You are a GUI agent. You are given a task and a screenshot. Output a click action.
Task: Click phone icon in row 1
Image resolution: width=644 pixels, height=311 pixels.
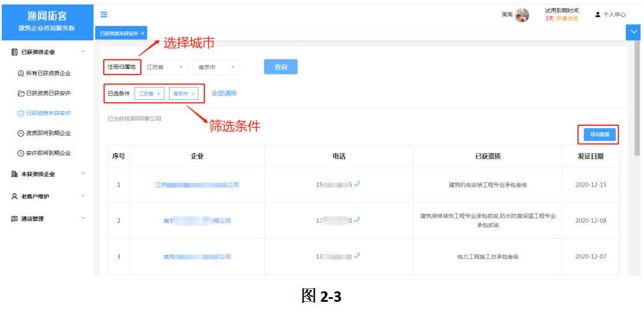tap(357, 184)
